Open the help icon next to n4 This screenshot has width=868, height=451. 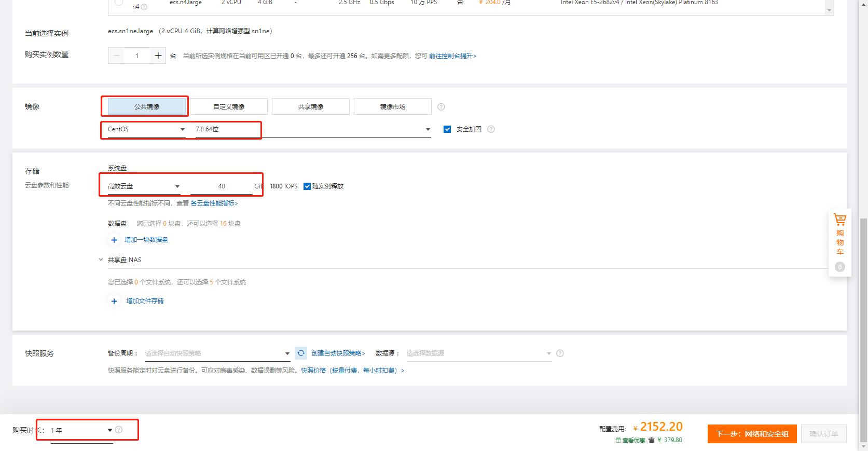pos(144,7)
